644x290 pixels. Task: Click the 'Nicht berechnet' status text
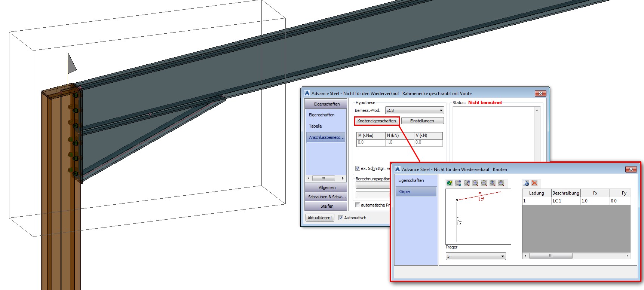485,103
